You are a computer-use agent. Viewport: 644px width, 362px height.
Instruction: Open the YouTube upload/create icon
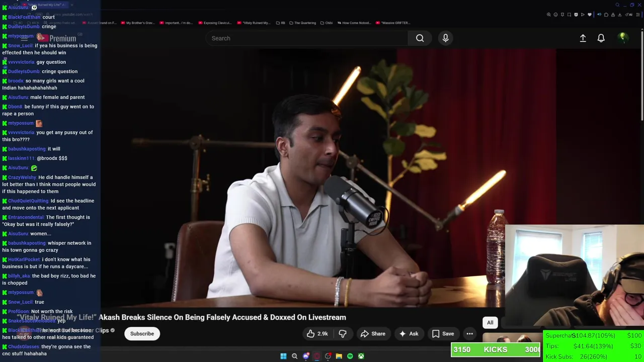tap(583, 38)
